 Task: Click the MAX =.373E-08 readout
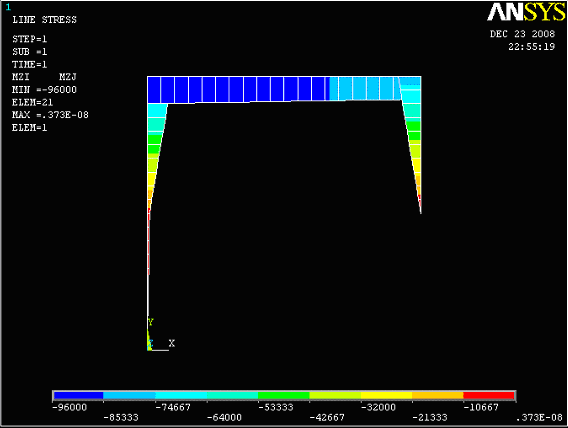[x=50, y=115]
